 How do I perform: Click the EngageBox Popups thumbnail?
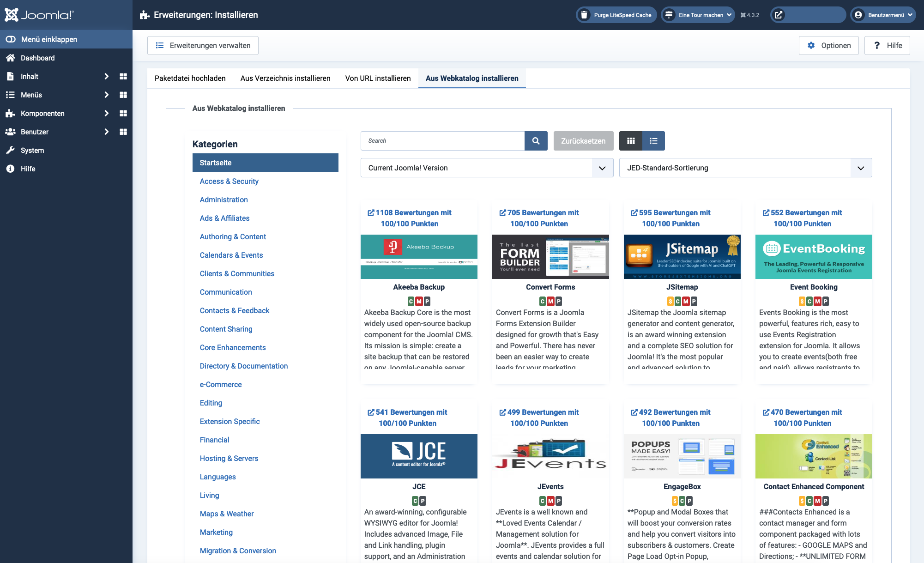[682, 456]
